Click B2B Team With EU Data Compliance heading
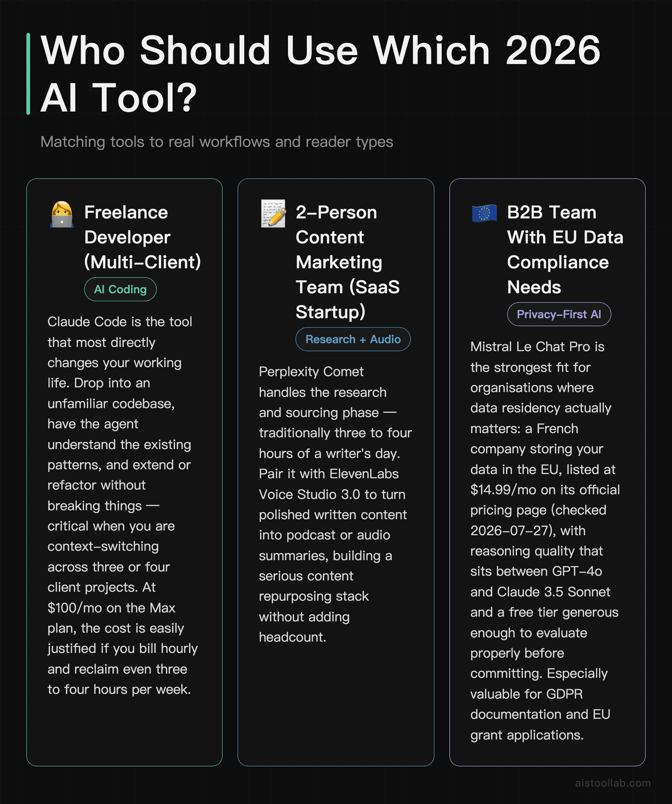Screen dimensions: 672x804 point(565,249)
